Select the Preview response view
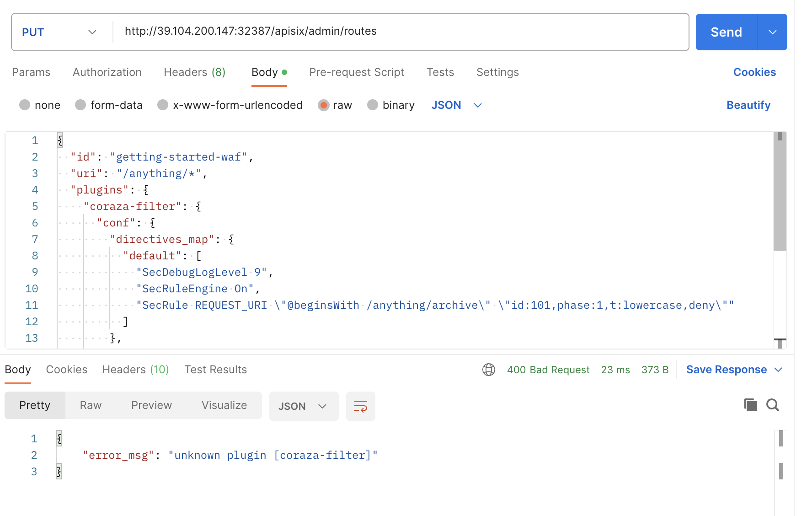Image resolution: width=812 pixels, height=516 pixels. click(x=151, y=405)
